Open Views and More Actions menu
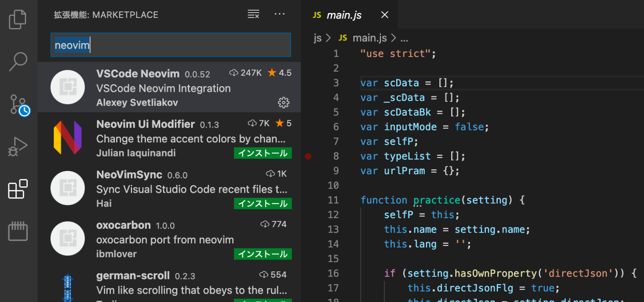Screen dimensions: 644x302 point(279,14)
